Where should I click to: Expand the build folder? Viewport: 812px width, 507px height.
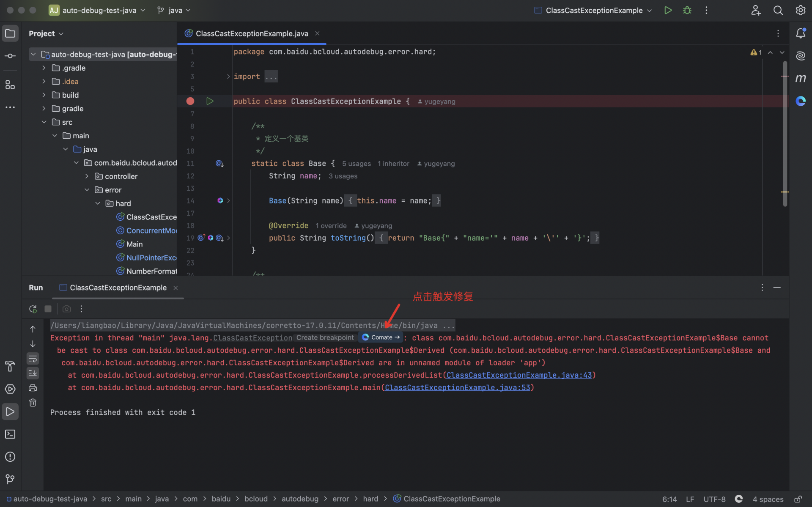point(44,95)
